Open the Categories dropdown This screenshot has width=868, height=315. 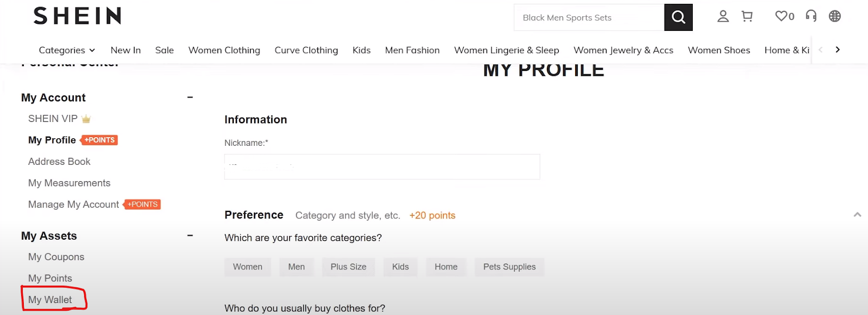[67, 50]
